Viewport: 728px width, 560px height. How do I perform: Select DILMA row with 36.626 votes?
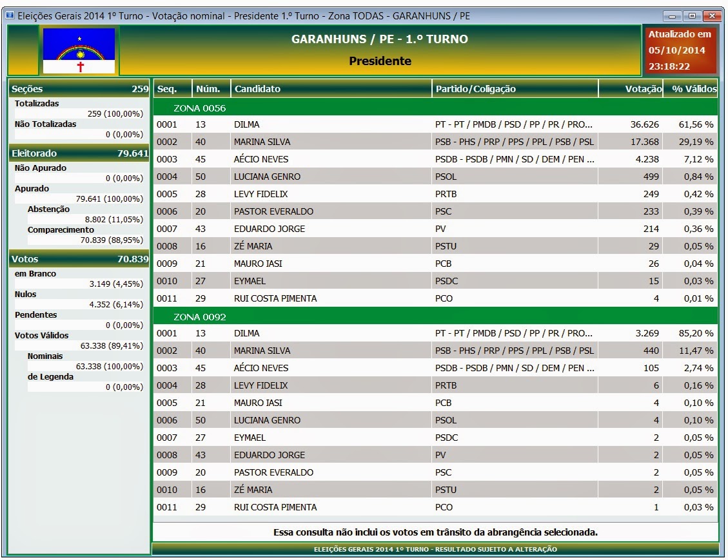coord(435,124)
